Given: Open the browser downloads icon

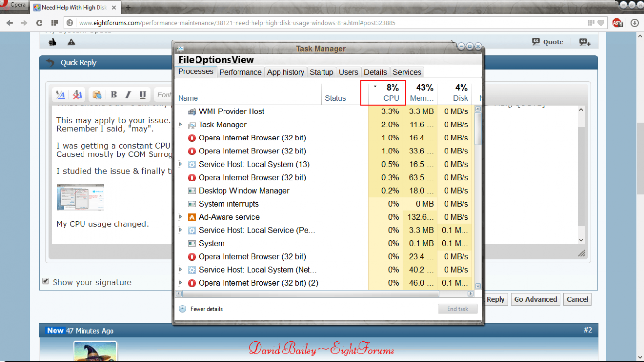Looking at the screenshot, I should pos(635,23).
